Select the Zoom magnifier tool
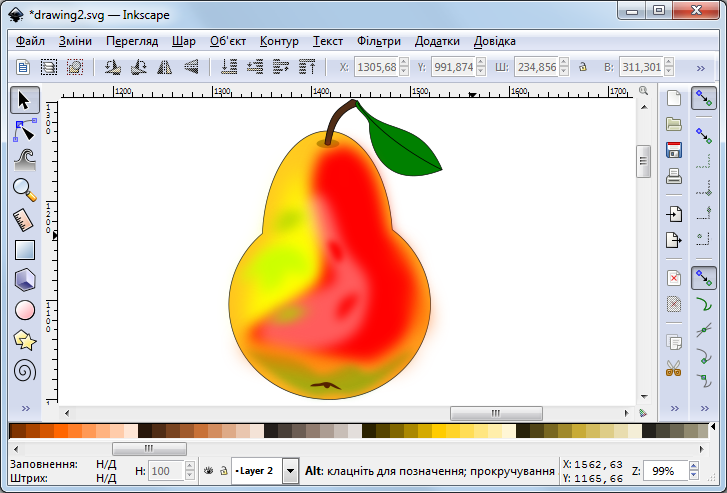This screenshot has width=727, height=493. (x=25, y=188)
